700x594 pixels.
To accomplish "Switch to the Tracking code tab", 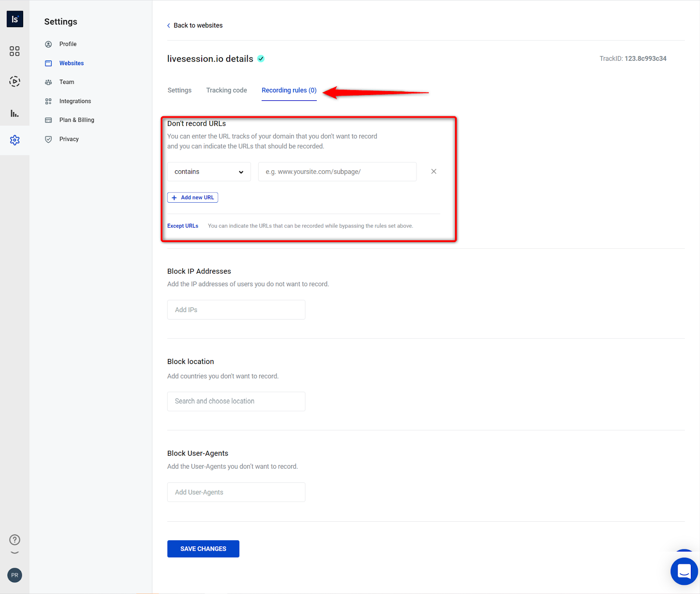I will pyautogui.click(x=226, y=90).
